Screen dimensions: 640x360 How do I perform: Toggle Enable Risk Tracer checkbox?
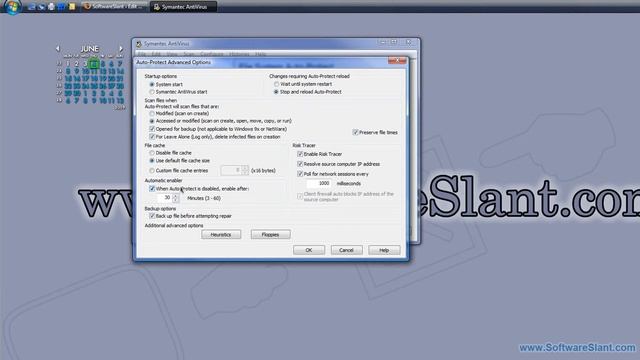pos(300,154)
